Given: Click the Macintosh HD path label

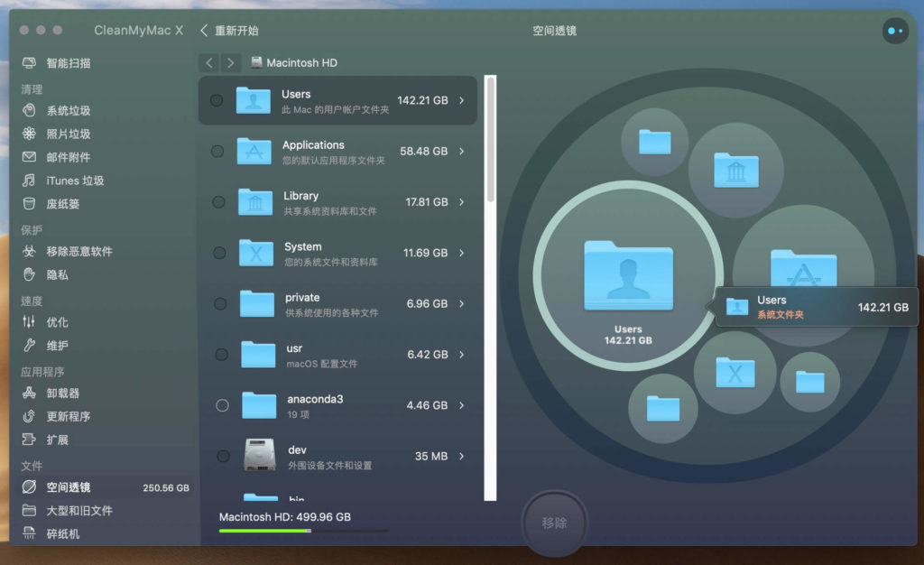Looking at the screenshot, I should [x=301, y=62].
